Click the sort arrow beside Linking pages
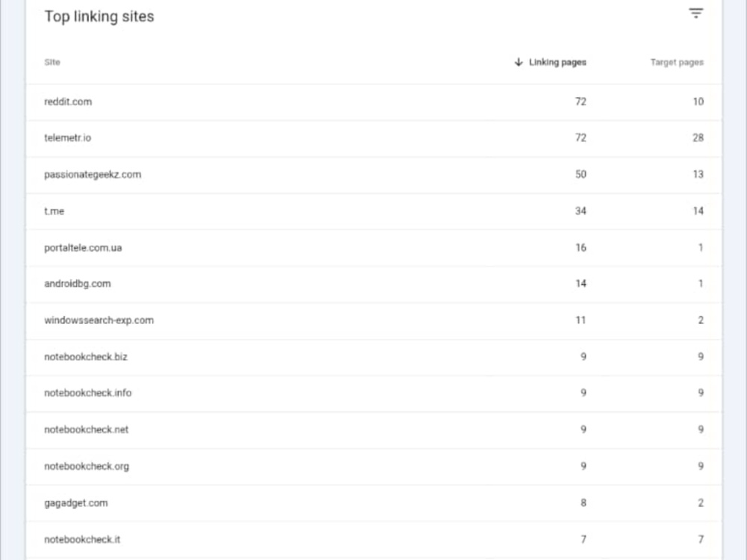 point(519,63)
